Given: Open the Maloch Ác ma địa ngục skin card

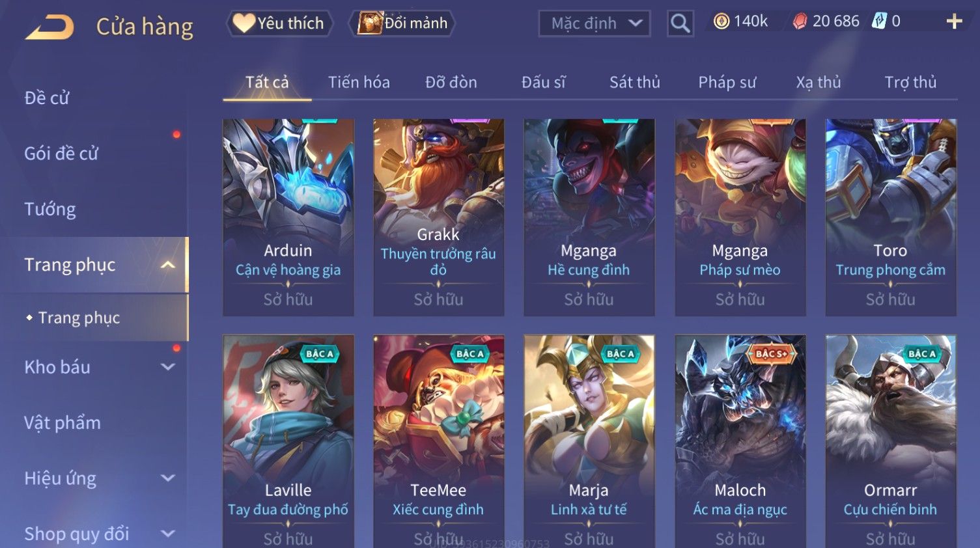Looking at the screenshot, I should point(740,441).
